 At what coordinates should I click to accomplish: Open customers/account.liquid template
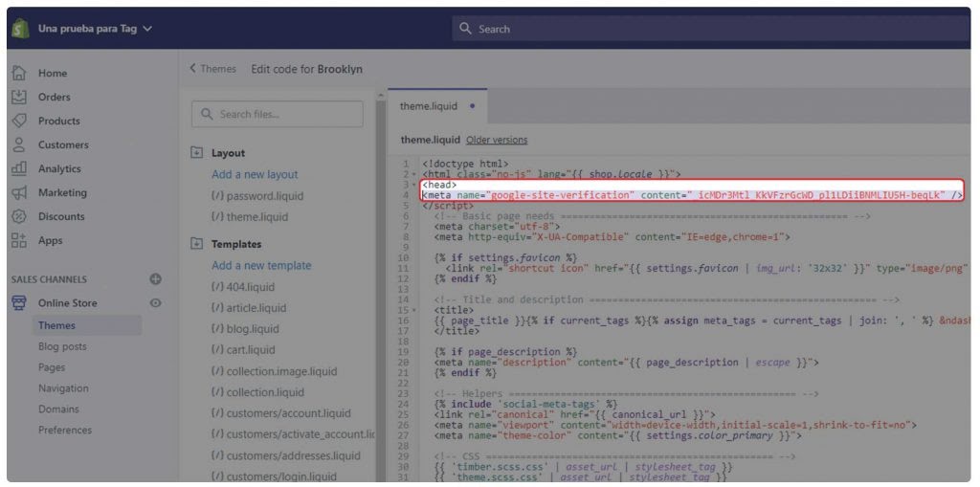(x=281, y=413)
